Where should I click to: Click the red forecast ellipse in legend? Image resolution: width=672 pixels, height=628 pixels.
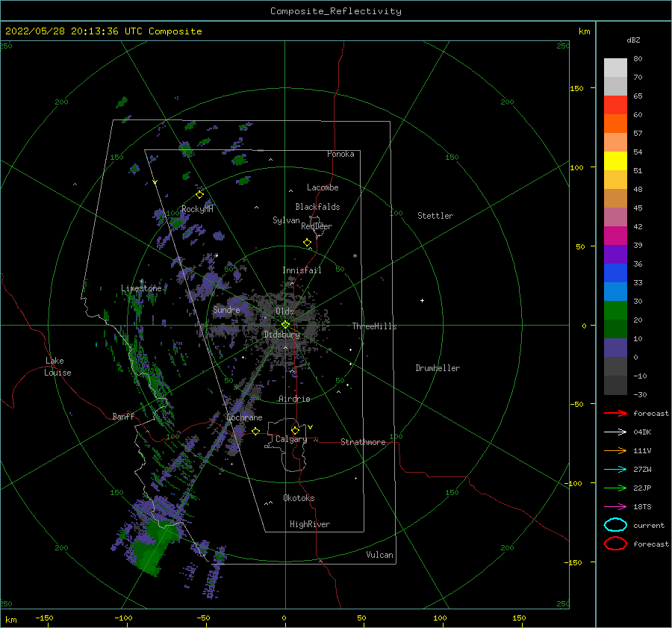point(615,544)
